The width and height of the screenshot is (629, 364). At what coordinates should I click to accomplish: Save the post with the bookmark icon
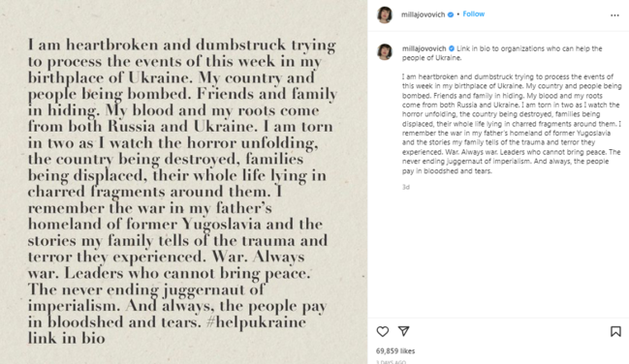[615, 331]
